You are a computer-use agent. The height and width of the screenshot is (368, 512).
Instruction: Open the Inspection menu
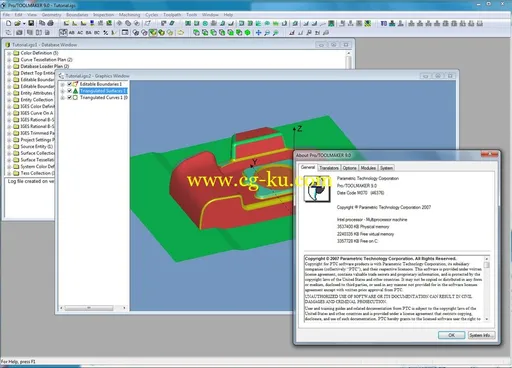[x=103, y=15]
